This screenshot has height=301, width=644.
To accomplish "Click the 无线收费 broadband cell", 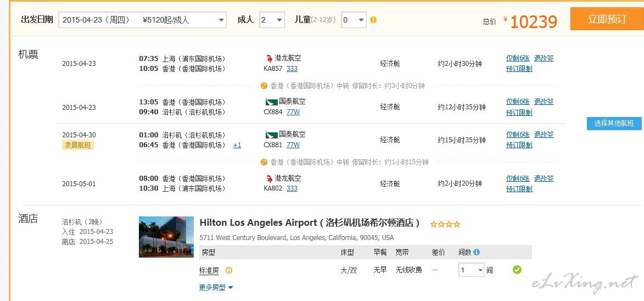I will (408, 270).
